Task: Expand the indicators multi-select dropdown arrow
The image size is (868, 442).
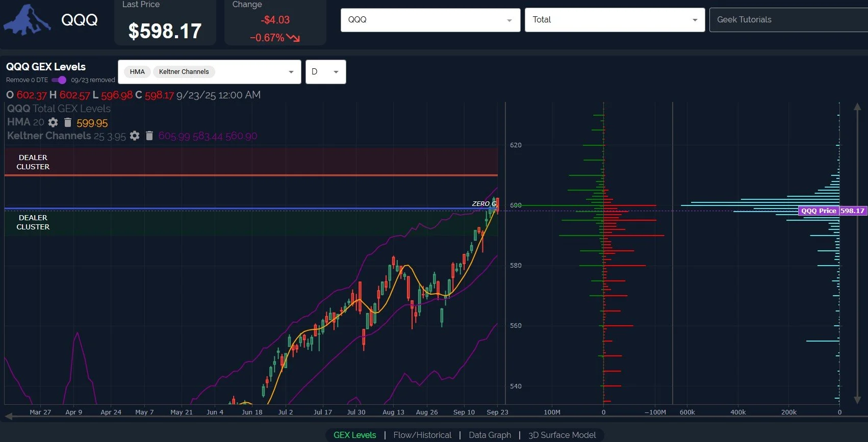Action: click(291, 72)
